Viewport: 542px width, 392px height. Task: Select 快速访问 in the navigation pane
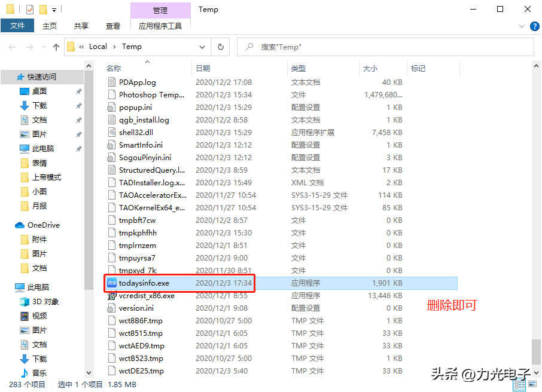coord(41,76)
